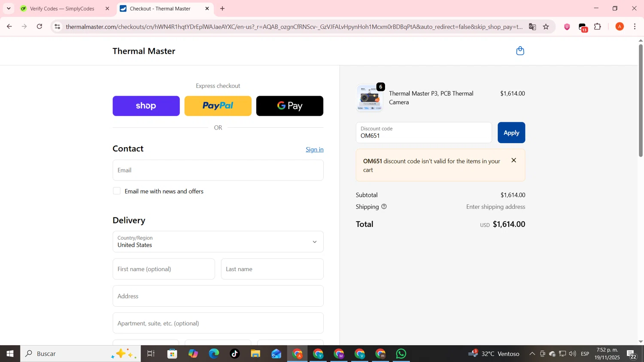Open Outlook from the taskbar

276,354
